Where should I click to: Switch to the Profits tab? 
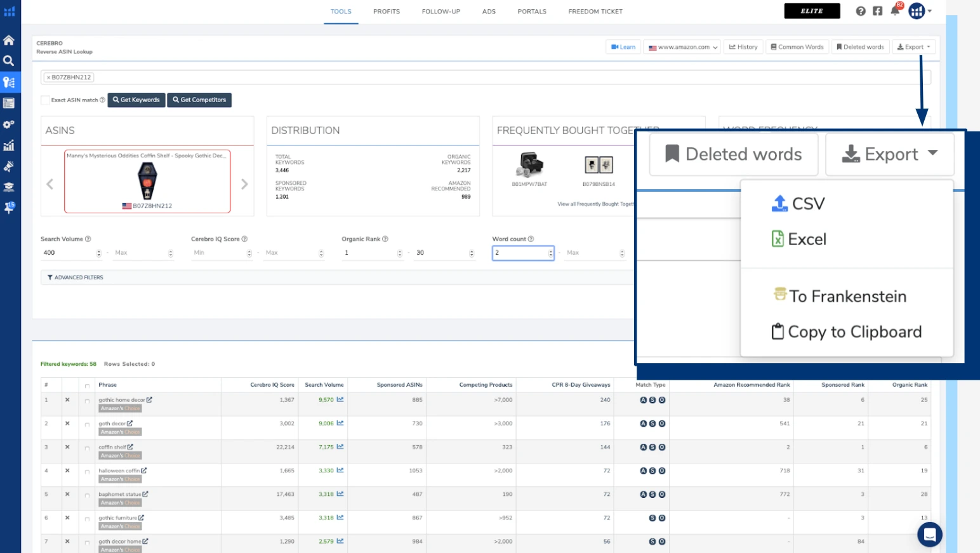click(386, 11)
